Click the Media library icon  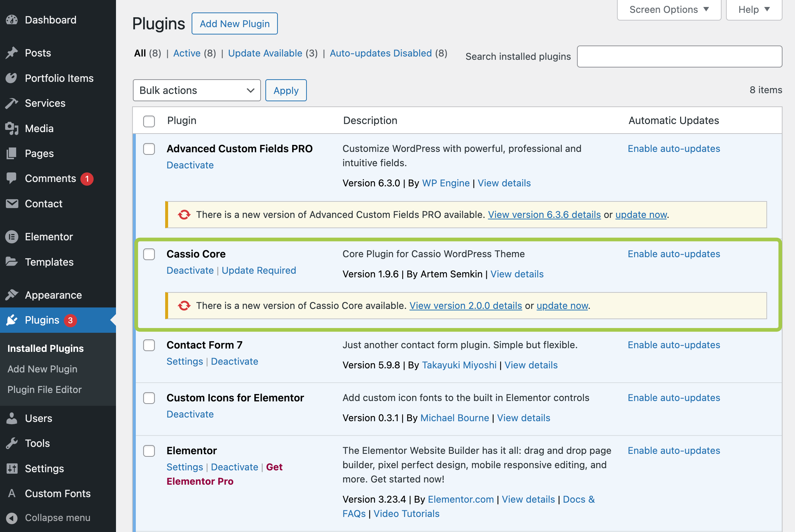pos(12,128)
